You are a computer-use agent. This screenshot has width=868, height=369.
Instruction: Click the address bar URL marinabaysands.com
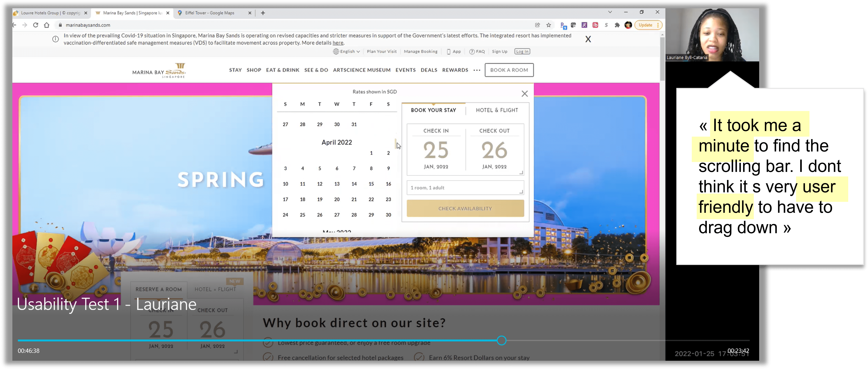click(x=88, y=25)
